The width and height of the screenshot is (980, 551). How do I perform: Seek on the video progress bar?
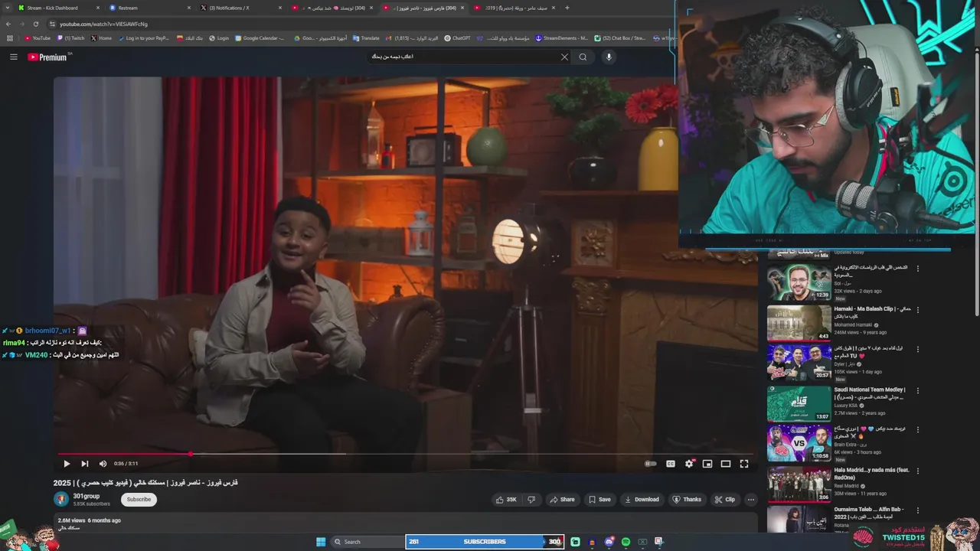pyautogui.click(x=406, y=454)
